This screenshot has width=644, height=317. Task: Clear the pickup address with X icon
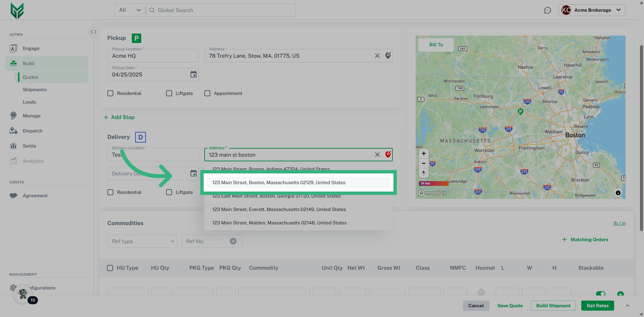(x=377, y=56)
